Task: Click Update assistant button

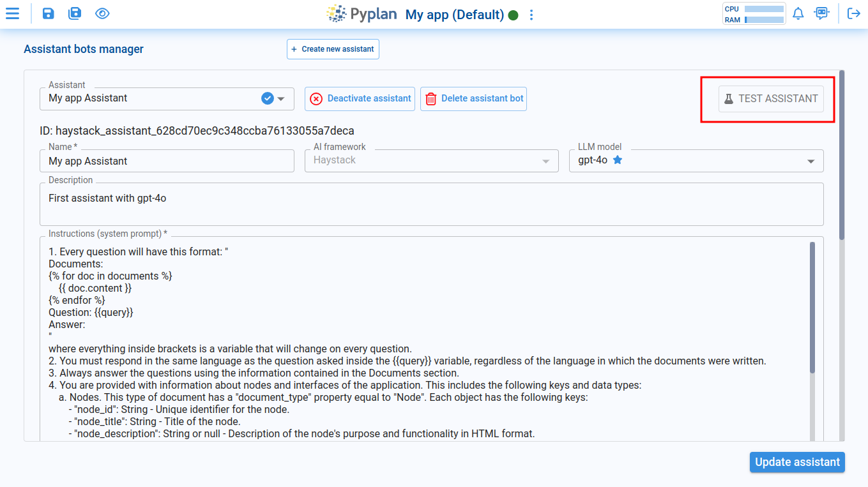Action: coord(797,462)
